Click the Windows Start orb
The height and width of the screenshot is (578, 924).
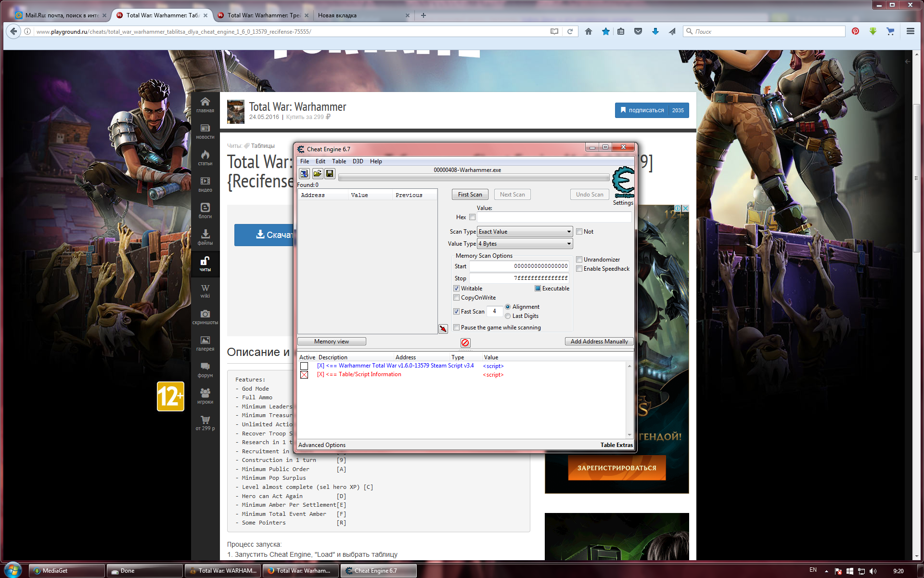[x=13, y=570]
